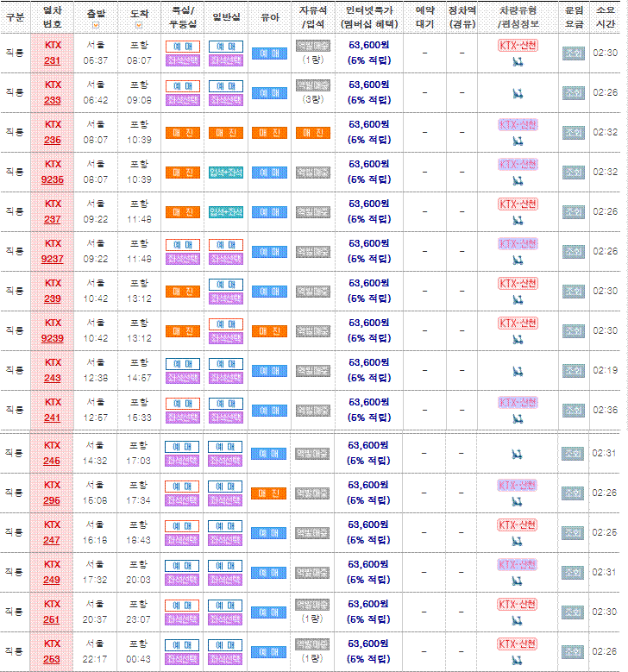Open seat formation icon for KTX 251
The width and height of the screenshot is (628, 672).
point(517,621)
